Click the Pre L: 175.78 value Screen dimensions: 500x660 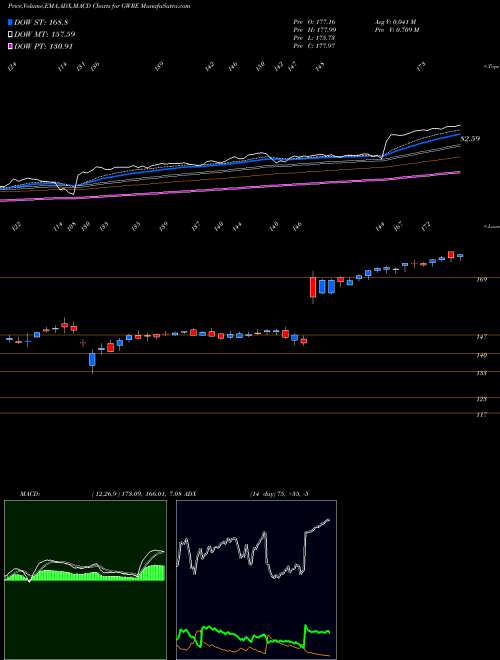pos(314,38)
